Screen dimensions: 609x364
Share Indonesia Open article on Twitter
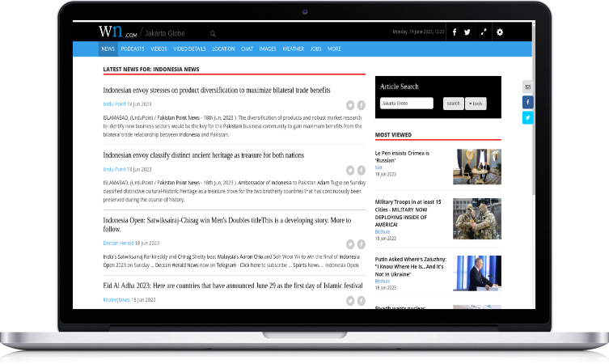pyautogui.click(x=350, y=244)
